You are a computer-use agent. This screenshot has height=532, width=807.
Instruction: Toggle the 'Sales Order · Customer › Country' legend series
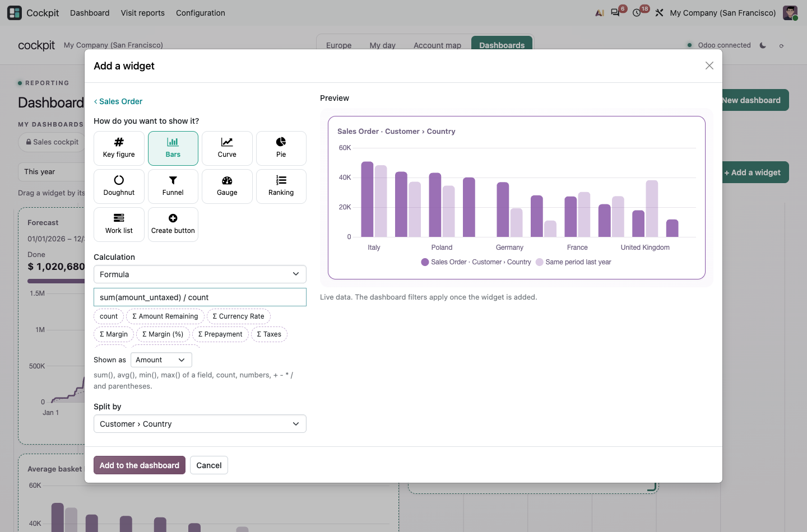[x=476, y=262]
